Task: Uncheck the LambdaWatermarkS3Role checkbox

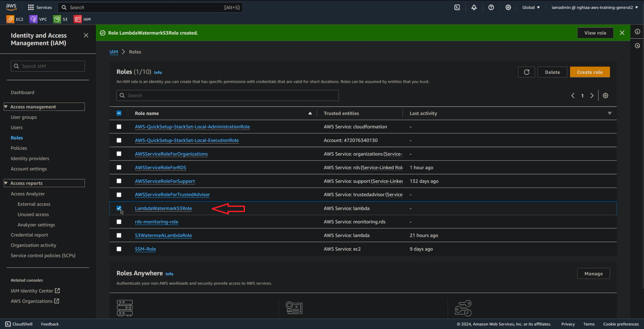Action: pos(119,208)
